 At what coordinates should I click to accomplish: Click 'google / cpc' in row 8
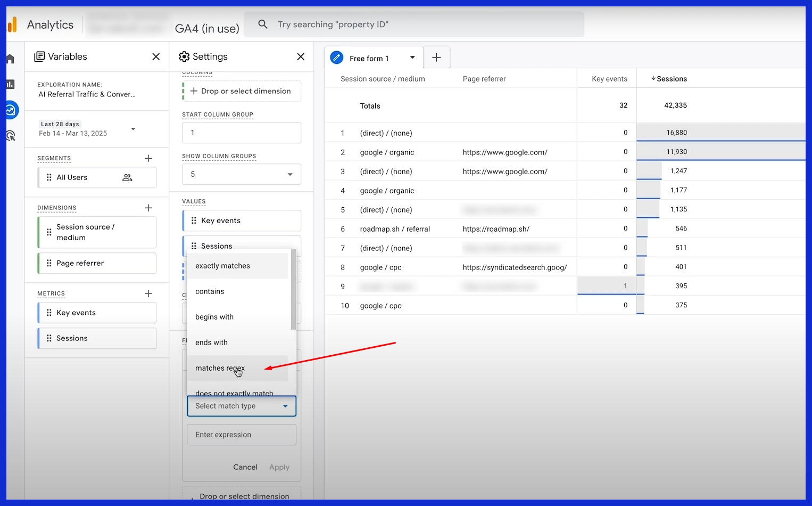tap(380, 267)
